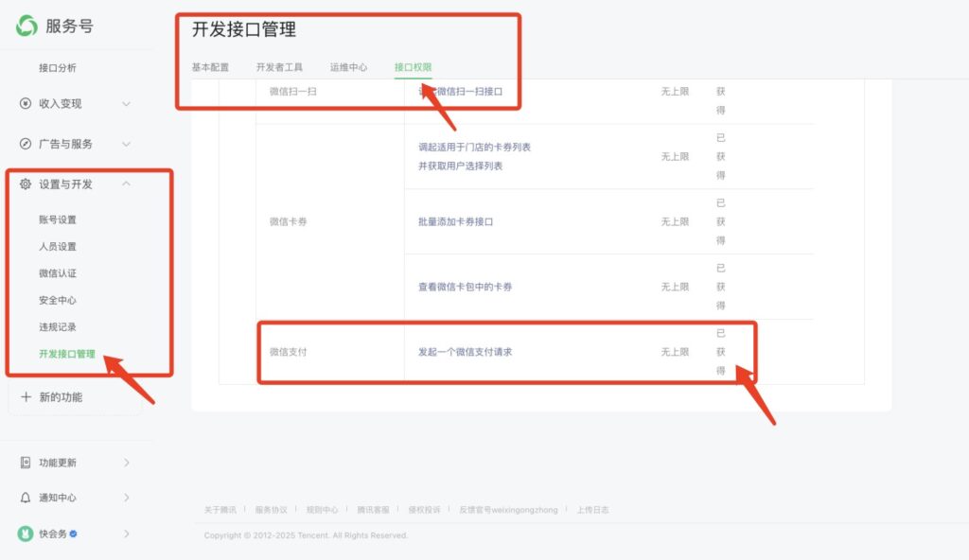Open the 查看微信卡包中的卡券 link
This screenshot has height=560, width=969.
tap(465, 287)
